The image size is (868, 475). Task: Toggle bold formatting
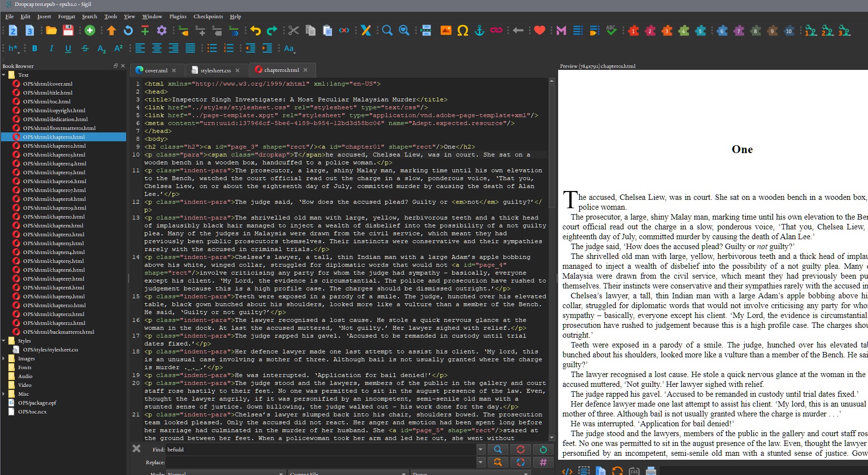[x=34, y=48]
